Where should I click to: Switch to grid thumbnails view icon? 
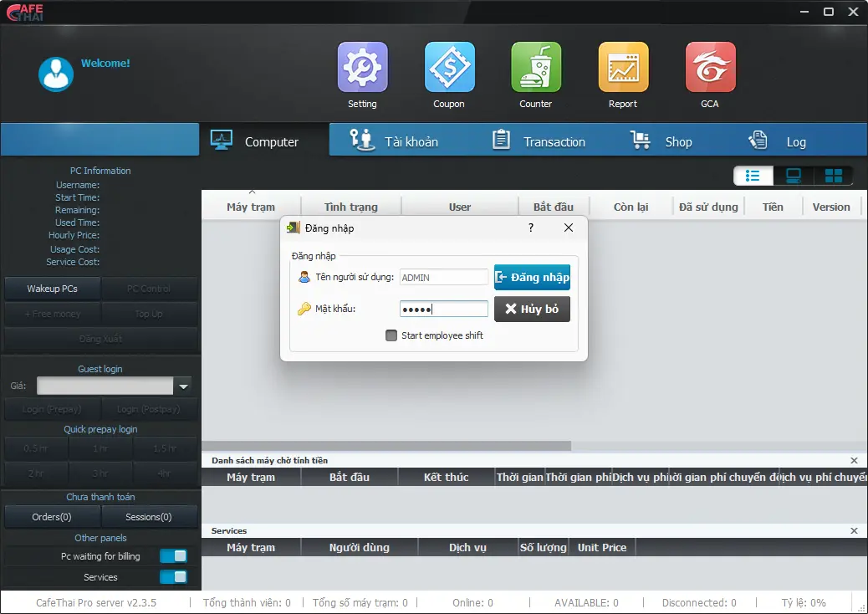[833, 176]
